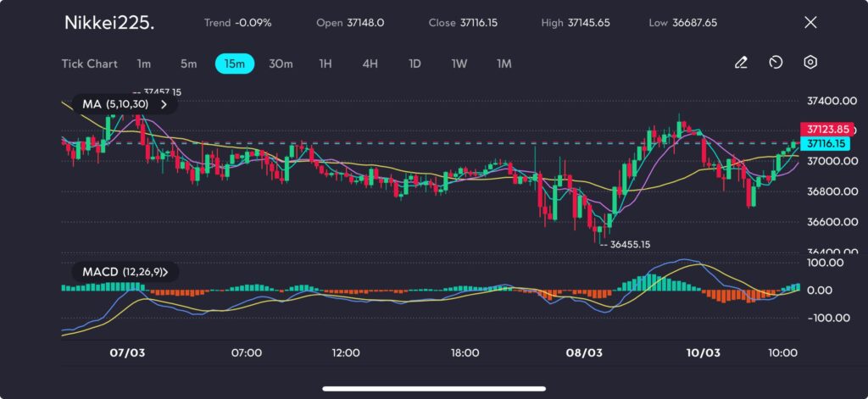Select the active 15m timeframe pill

(234, 64)
